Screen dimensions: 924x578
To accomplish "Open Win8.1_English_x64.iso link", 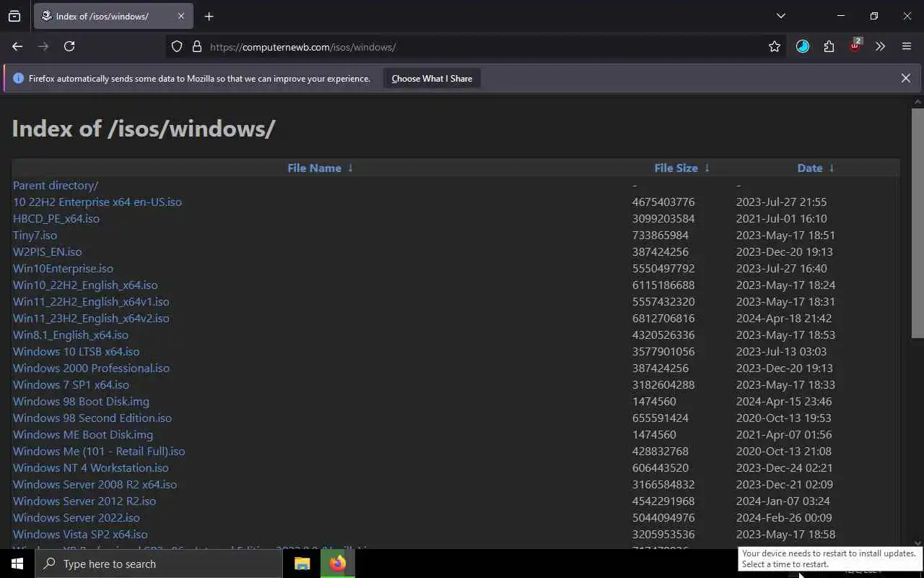I will click(71, 335).
